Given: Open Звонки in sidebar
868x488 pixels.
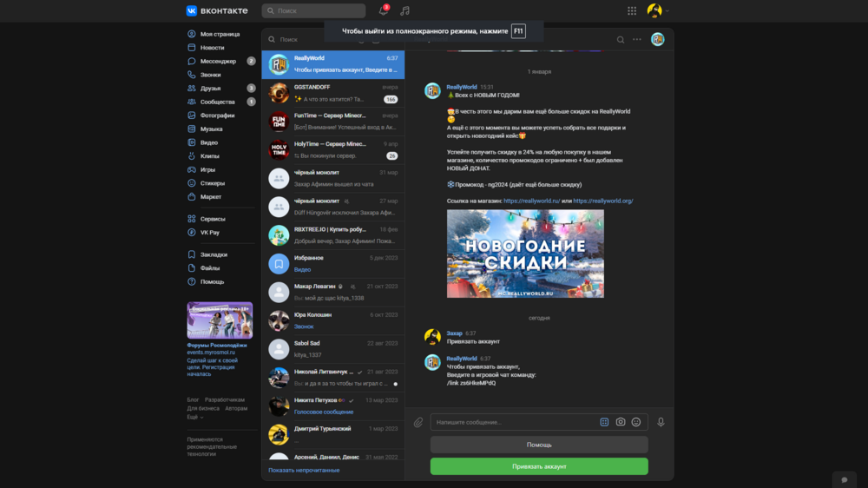Looking at the screenshot, I should pos(210,75).
